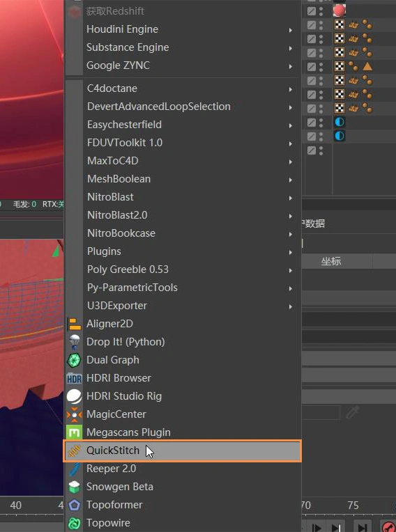Click the empty field beside the eyedropper
This screenshot has height=532, width=396.
tap(321, 412)
